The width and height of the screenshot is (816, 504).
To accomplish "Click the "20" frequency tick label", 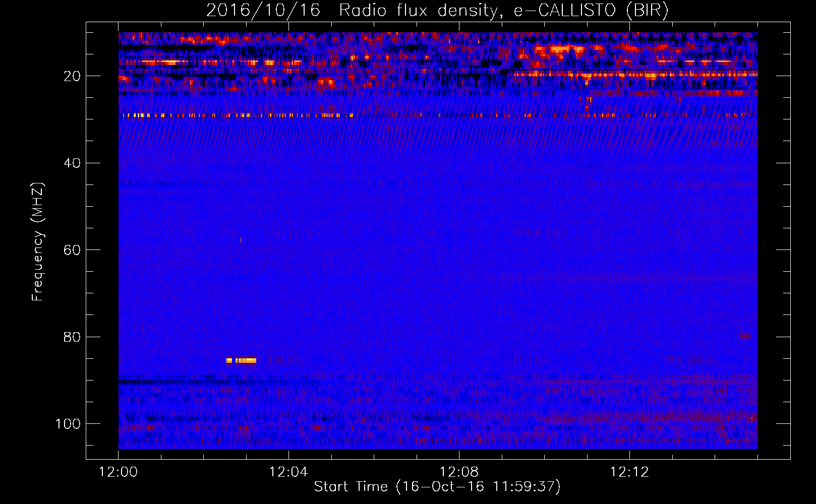I will pos(72,76).
